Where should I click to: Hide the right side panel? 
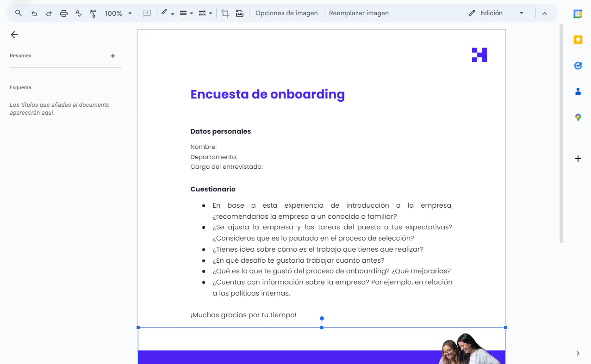(x=579, y=353)
